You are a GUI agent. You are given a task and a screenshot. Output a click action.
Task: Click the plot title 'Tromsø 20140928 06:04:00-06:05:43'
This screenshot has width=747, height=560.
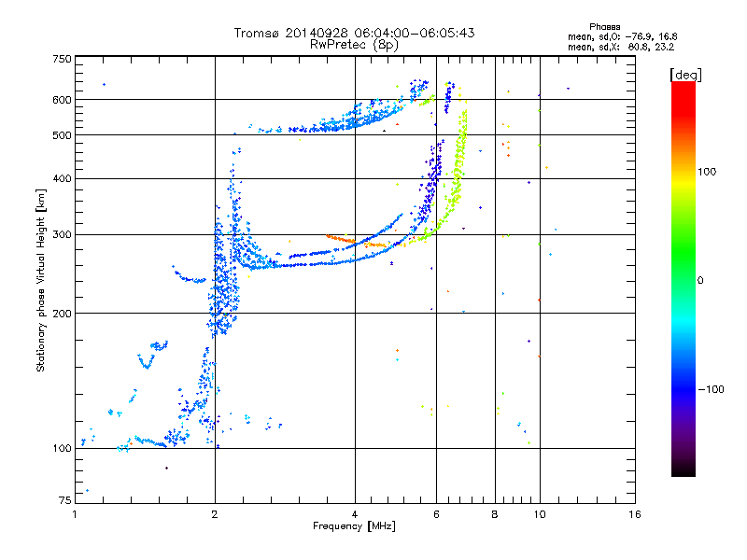point(354,33)
